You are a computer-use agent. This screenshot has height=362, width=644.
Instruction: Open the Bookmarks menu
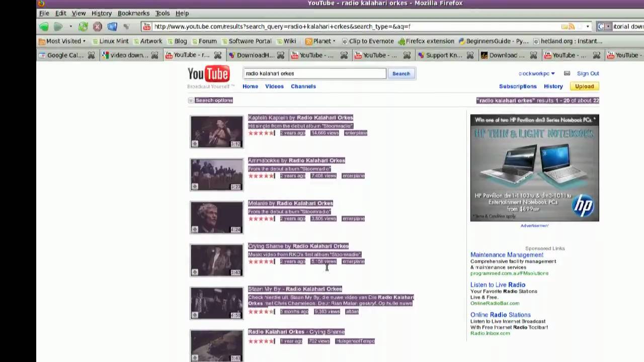pos(133,13)
